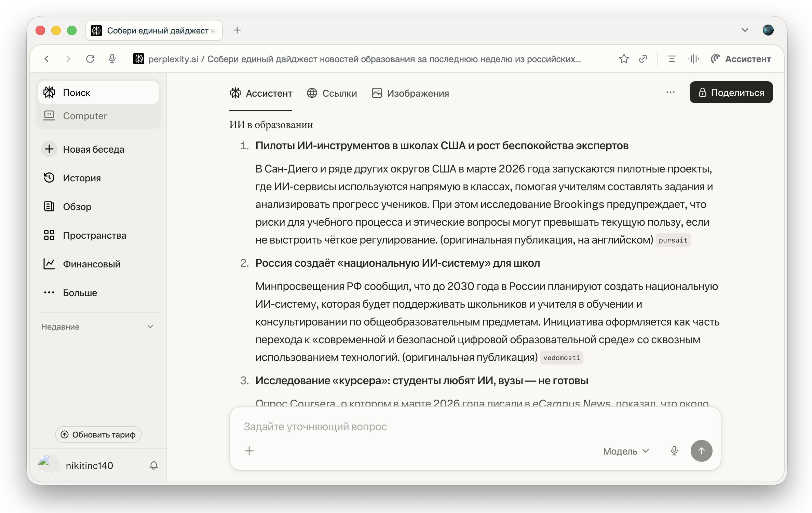Open notifications bell icon
812x513 pixels.
pyautogui.click(x=154, y=465)
